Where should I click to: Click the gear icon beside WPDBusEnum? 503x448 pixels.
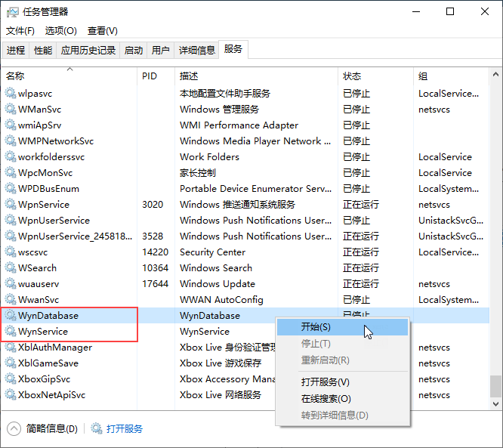point(11,188)
